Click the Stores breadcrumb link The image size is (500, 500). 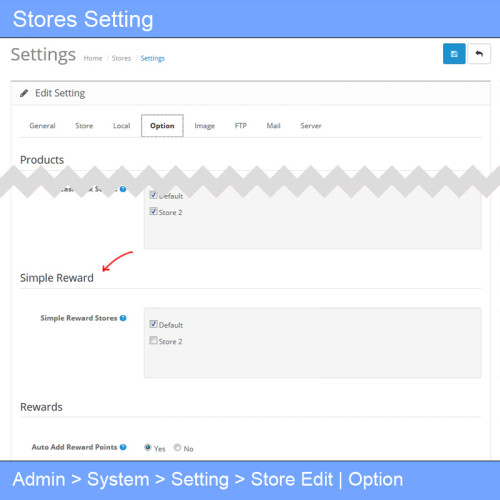(121, 58)
